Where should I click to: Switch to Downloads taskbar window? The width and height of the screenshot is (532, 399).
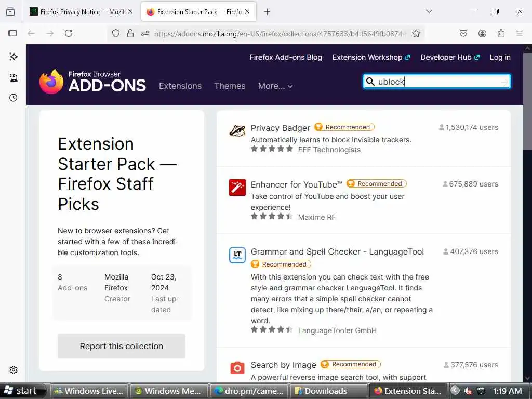tap(329, 391)
